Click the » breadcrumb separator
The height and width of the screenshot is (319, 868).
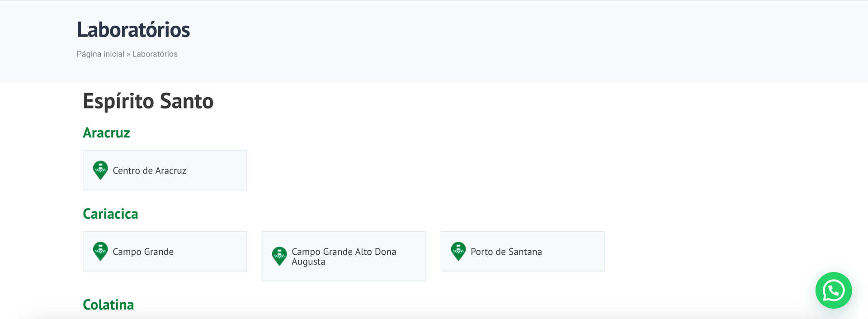click(128, 54)
